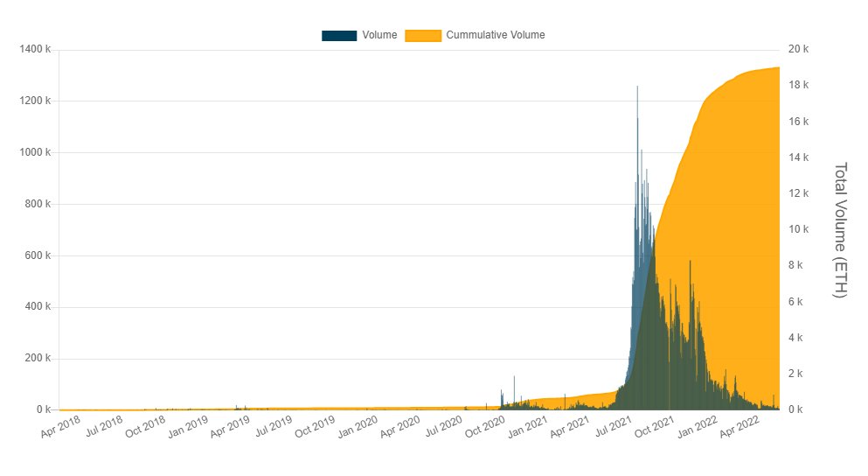Click the '4 k' right axis label

(x=795, y=338)
